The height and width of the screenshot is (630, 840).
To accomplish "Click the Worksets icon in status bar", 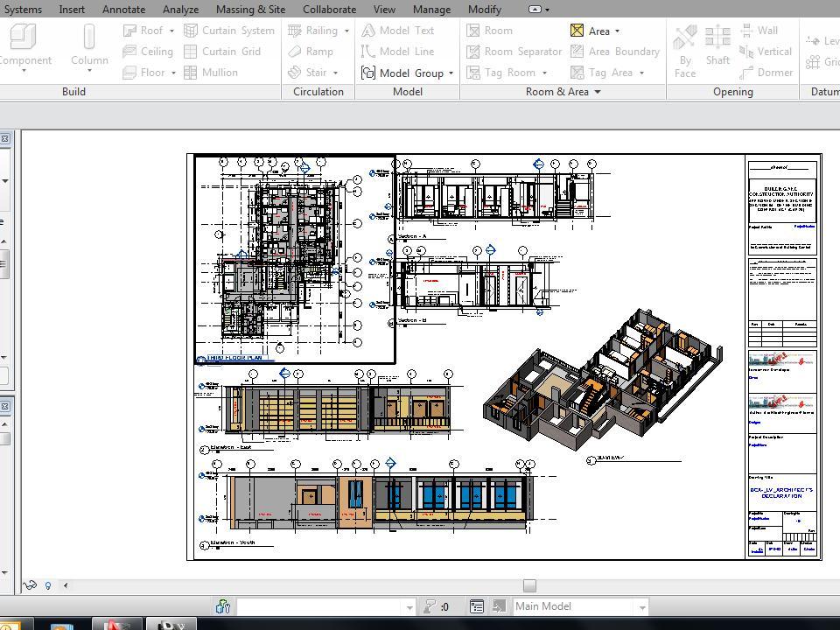I will coord(223,606).
